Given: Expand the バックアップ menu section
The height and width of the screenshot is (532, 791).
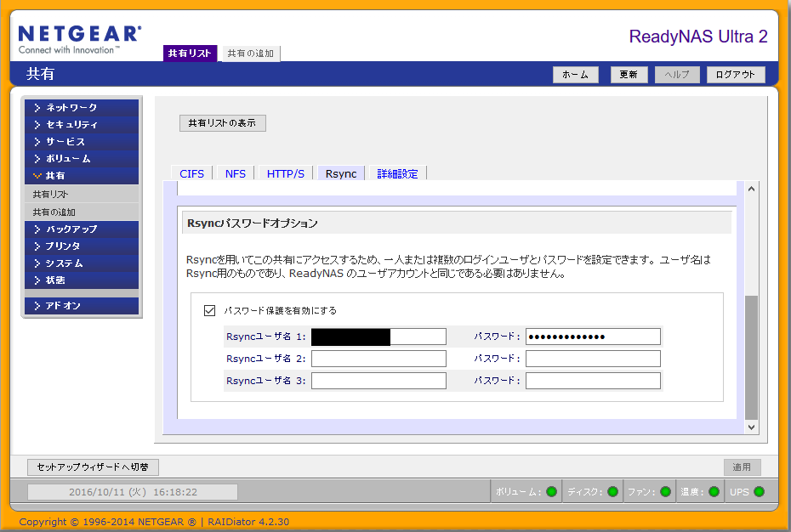Looking at the screenshot, I should point(82,229).
